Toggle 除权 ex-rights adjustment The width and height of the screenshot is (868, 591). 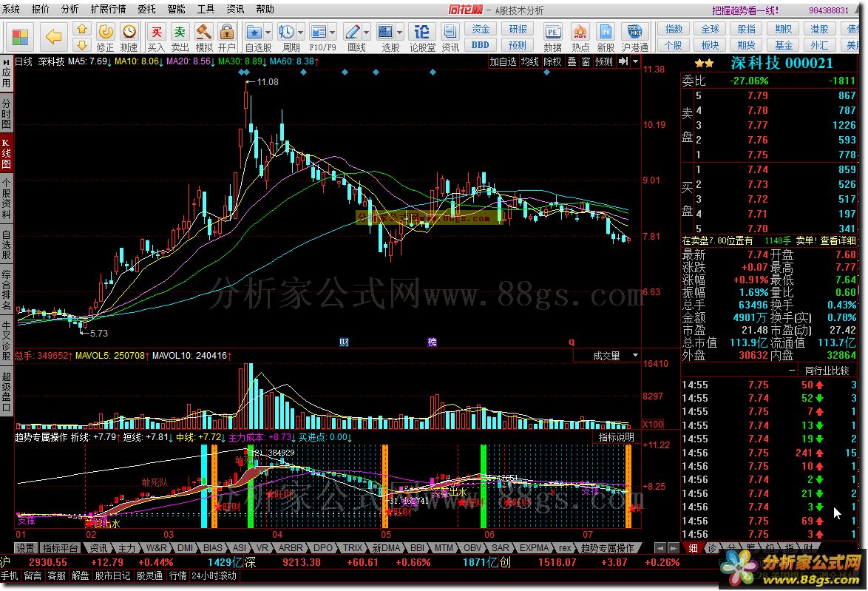pyautogui.click(x=552, y=61)
